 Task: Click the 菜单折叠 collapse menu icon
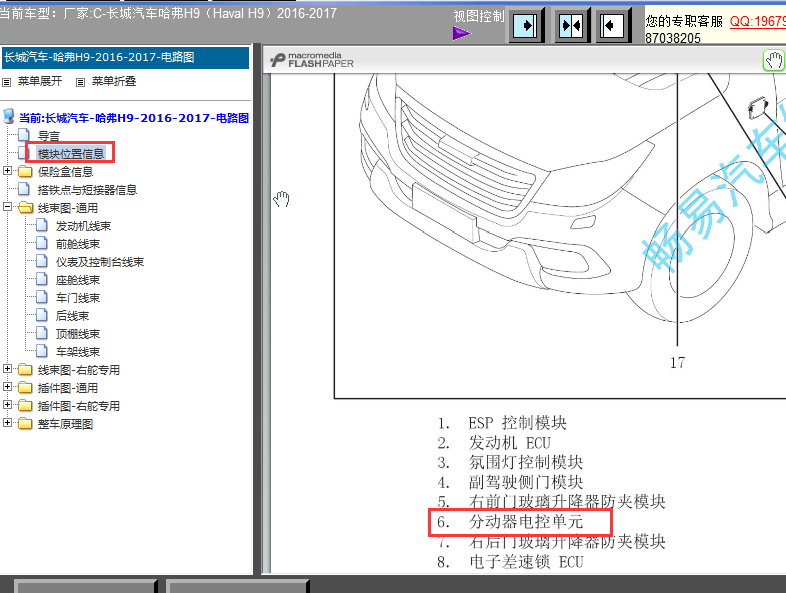[x=80, y=82]
